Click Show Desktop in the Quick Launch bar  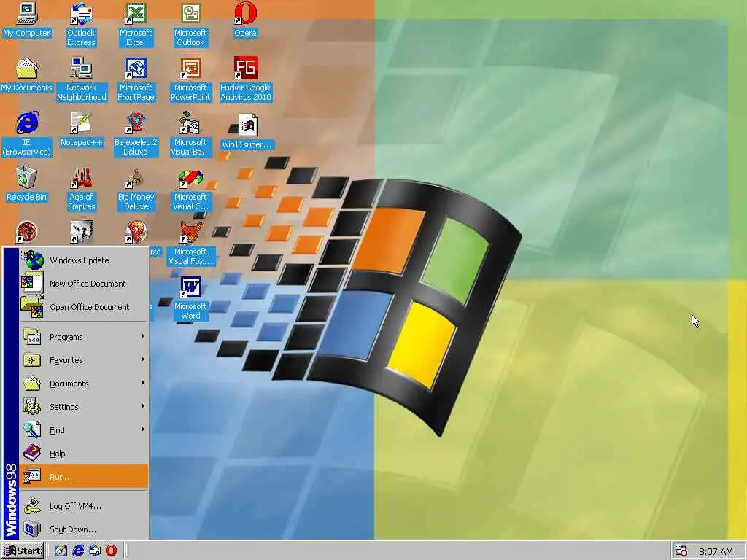61,551
